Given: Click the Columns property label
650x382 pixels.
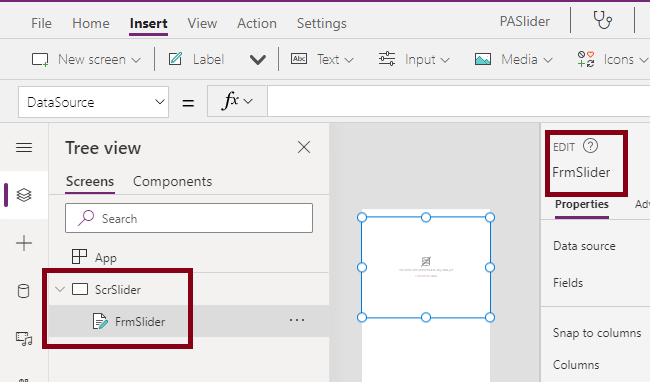Looking at the screenshot, I should click(x=576, y=365).
